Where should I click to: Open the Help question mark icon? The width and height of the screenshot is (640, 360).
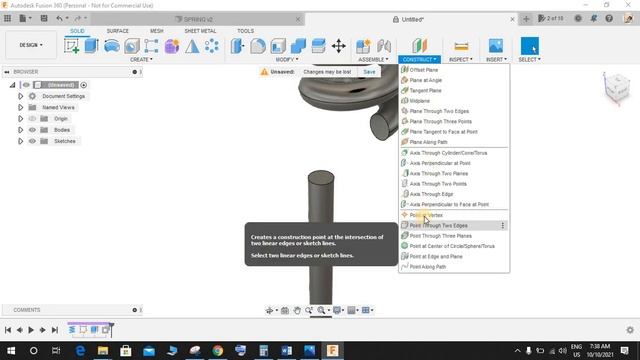(609, 18)
